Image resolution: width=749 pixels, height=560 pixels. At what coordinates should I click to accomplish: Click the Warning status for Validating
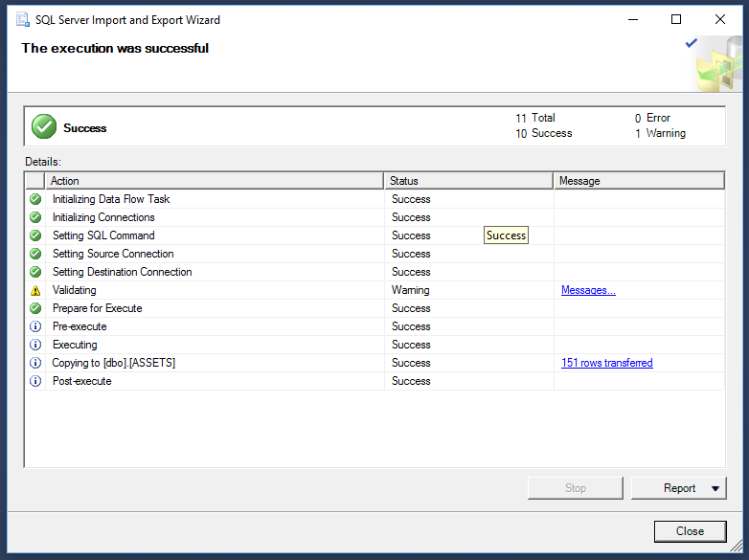click(x=410, y=290)
